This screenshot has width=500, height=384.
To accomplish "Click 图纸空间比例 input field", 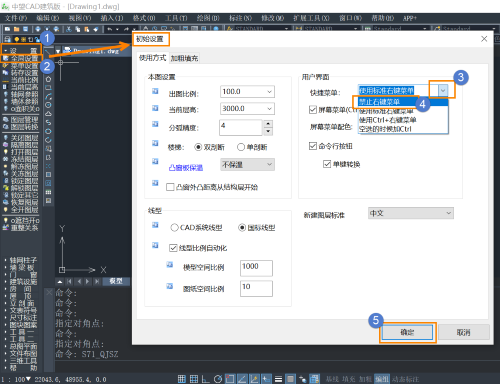I will [x=256, y=288].
